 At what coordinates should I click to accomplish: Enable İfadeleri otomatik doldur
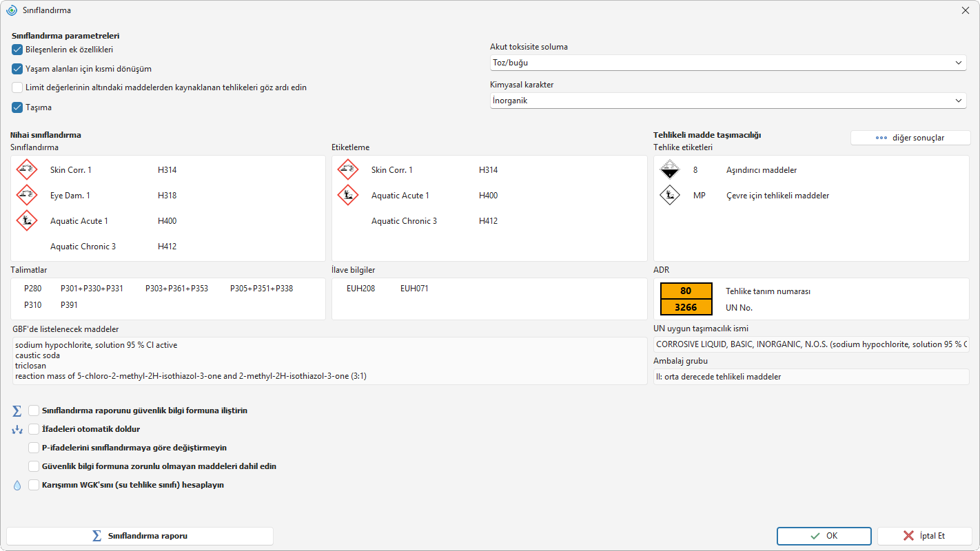[x=34, y=429]
